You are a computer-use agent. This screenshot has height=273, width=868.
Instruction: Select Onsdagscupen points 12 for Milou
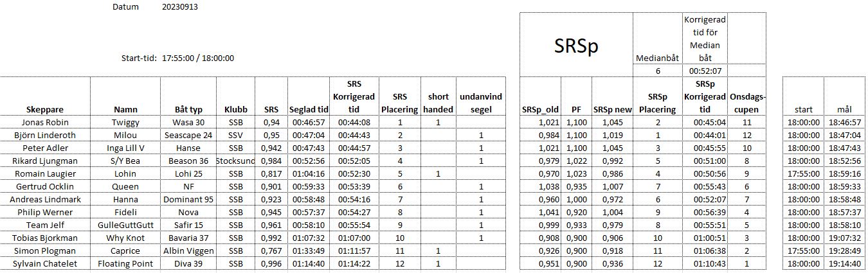pos(746,135)
